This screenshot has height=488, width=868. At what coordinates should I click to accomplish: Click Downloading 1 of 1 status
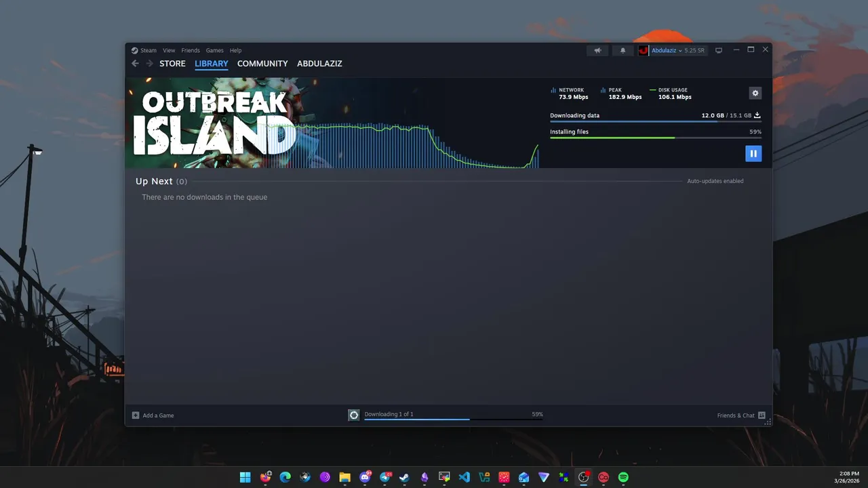click(389, 414)
